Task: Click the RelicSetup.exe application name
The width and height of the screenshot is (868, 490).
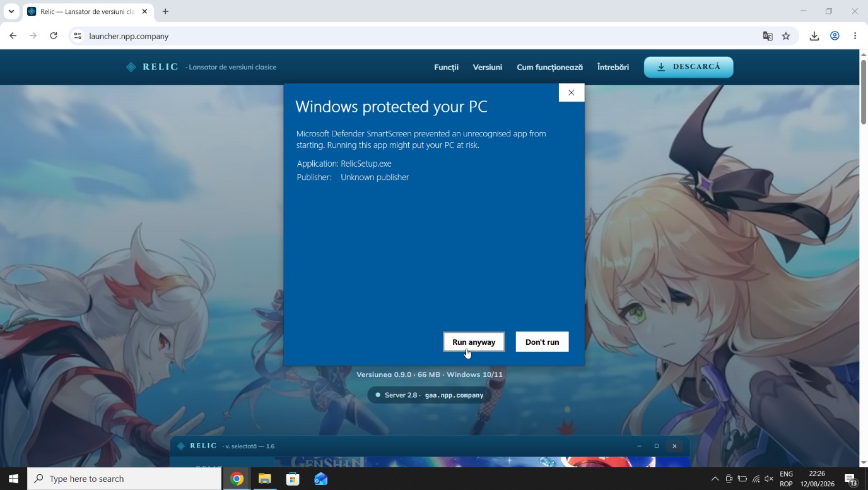Action: (x=366, y=164)
